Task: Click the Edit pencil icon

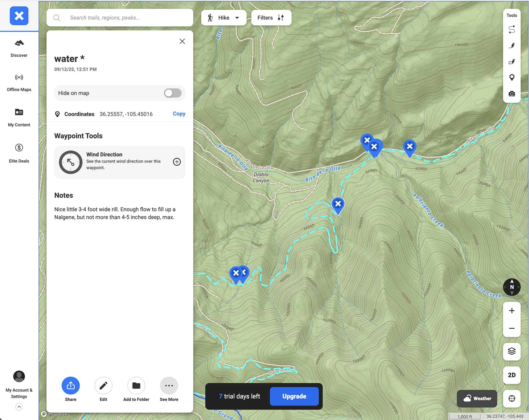Action: (x=103, y=386)
